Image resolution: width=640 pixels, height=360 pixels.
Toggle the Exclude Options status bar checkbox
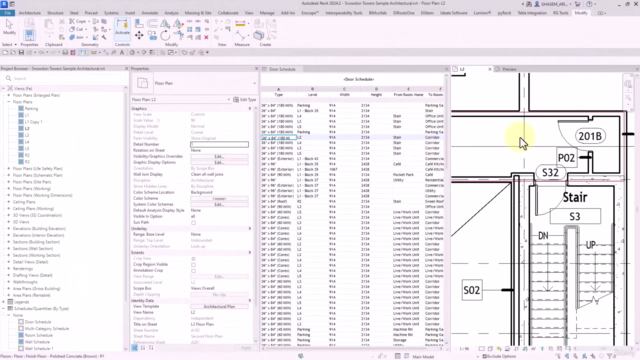[484, 356]
